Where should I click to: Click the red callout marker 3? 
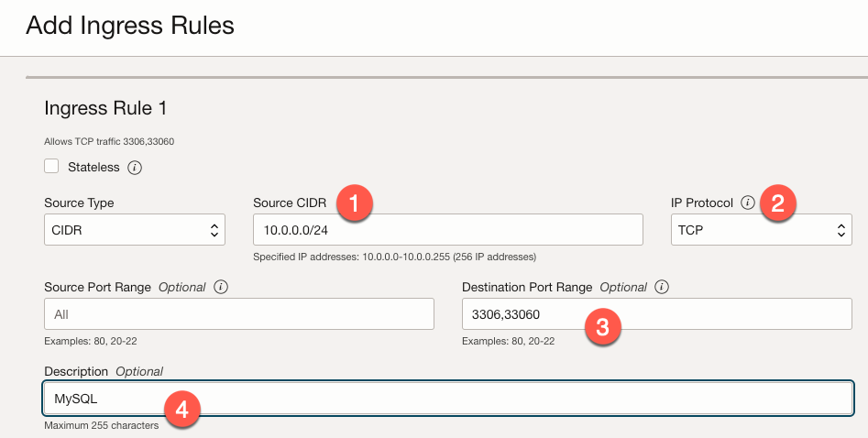click(x=603, y=328)
